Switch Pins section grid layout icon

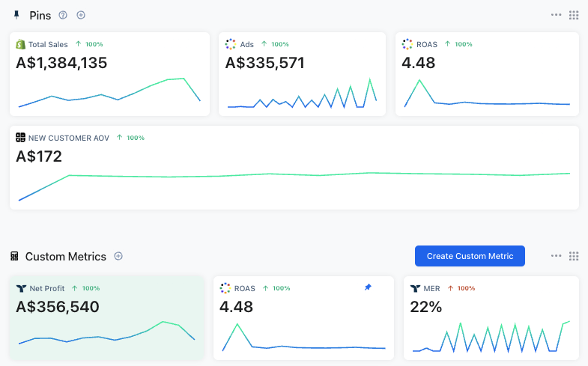pos(574,15)
